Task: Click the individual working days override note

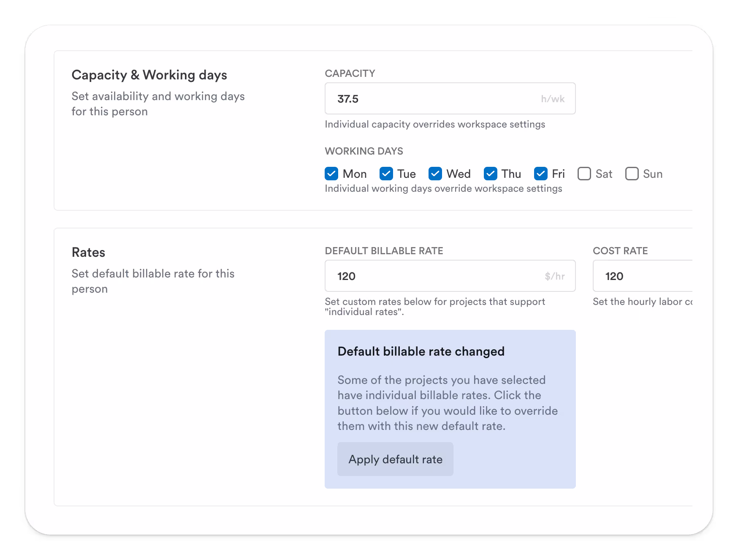Action: point(443,188)
